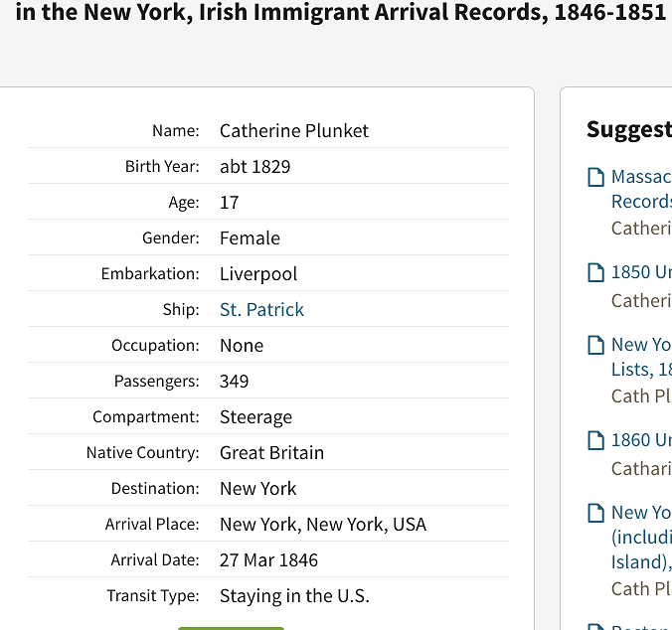672x630 pixels.
Task: Click document icon beside 1850 census record
Action: [596, 272]
